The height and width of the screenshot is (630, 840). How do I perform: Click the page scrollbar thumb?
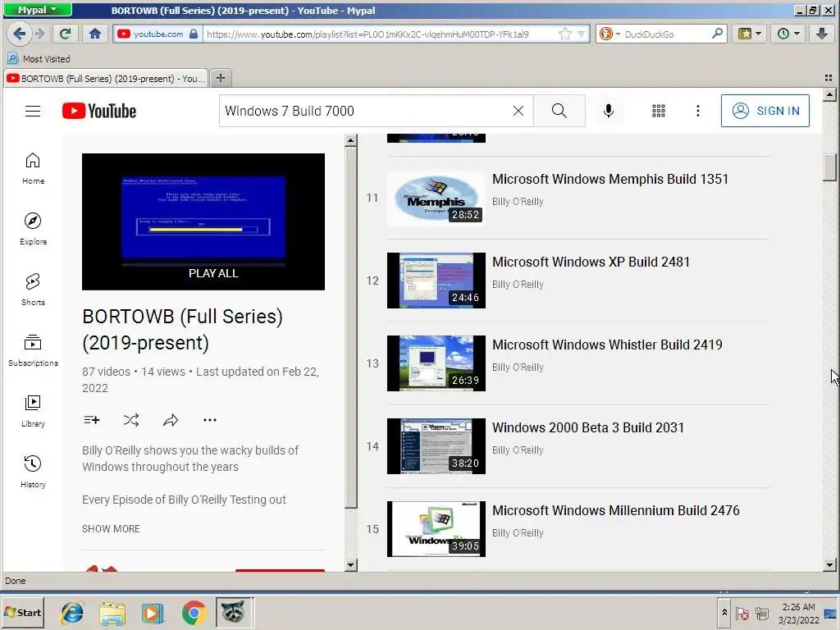click(x=829, y=167)
